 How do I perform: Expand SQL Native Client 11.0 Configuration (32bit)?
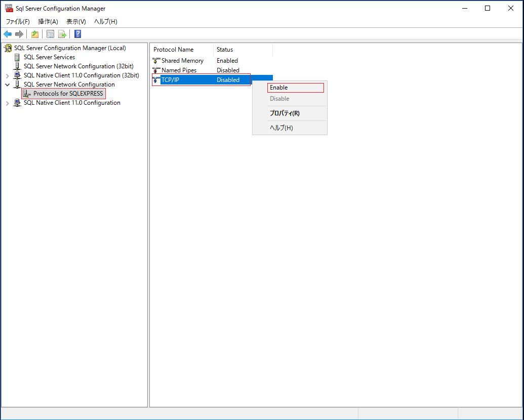pyautogui.click(x=8, y=76)
